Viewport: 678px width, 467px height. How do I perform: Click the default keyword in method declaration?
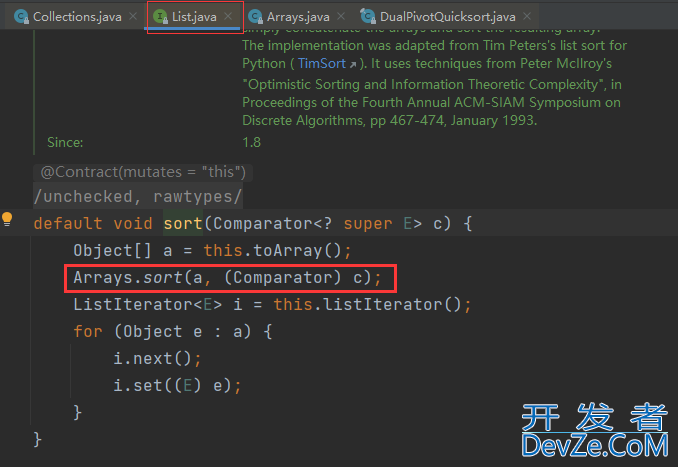pos(68,223)
